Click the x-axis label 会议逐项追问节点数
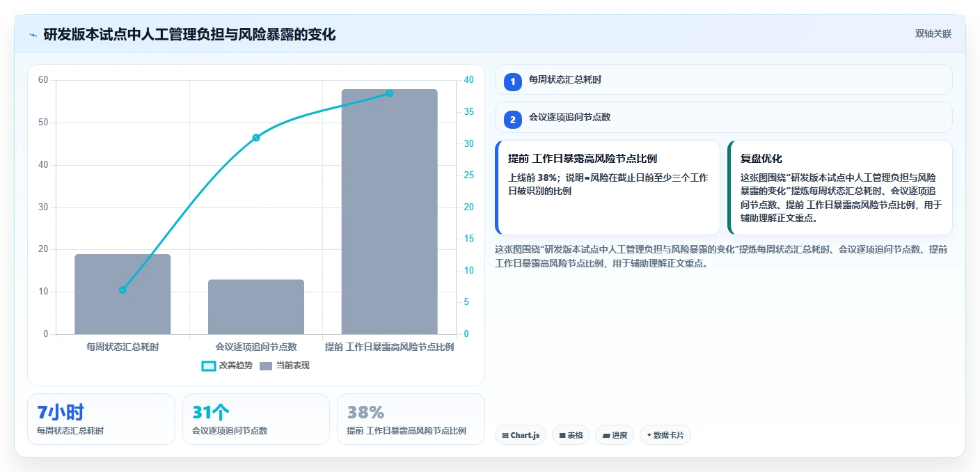 pos(256,347)
